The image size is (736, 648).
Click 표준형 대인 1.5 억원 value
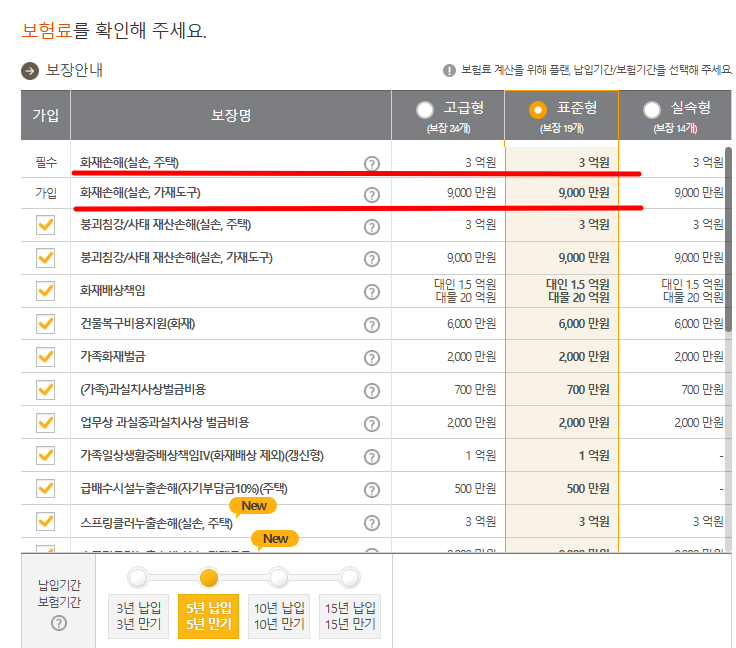pyautogui.click(x=578, y=284)
